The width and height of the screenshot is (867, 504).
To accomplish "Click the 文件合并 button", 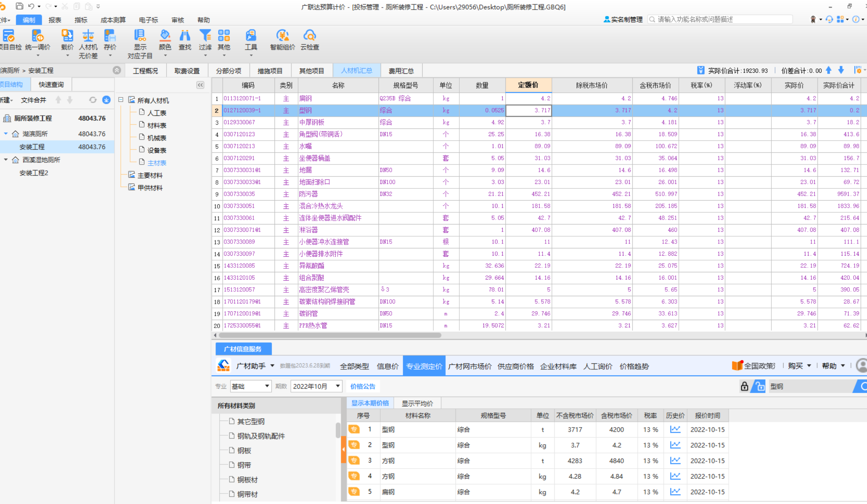I will (x=33, y=100).
